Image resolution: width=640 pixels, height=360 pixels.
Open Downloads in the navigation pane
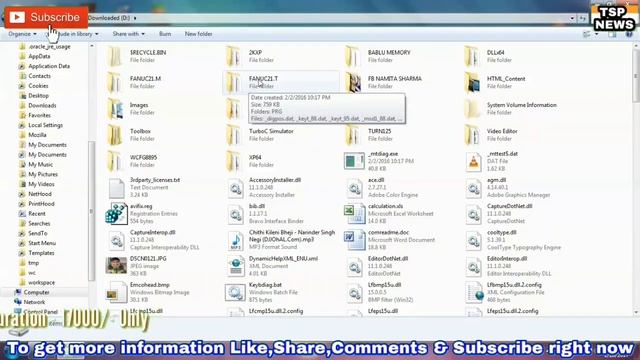[42, 105]
